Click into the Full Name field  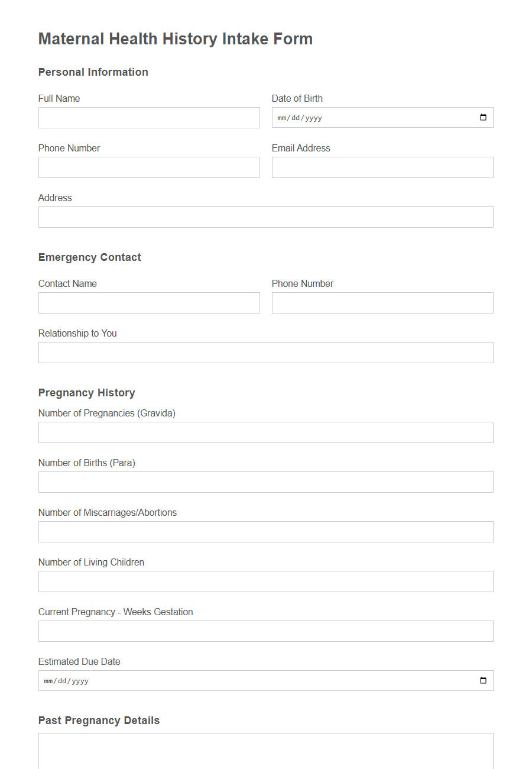pos(148,117)
